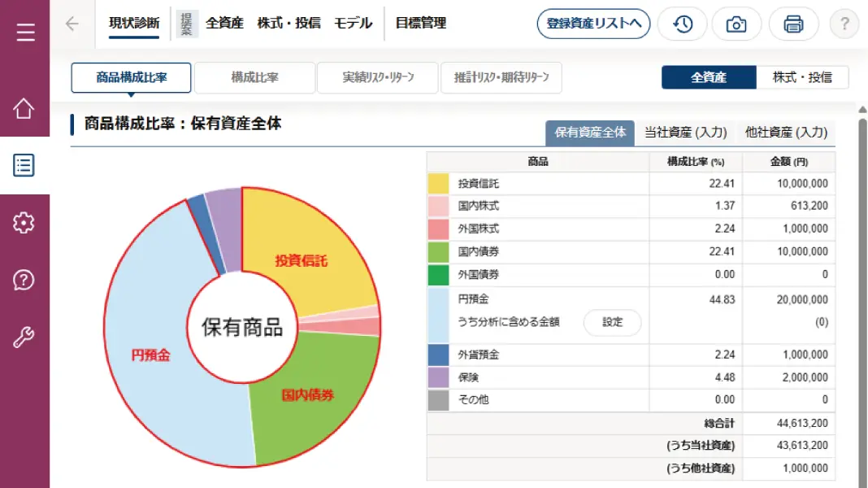868x488 pixels.
Task: Click the (うち他社資産) row label
Action: pyautogui.click(x=701, y=468)
